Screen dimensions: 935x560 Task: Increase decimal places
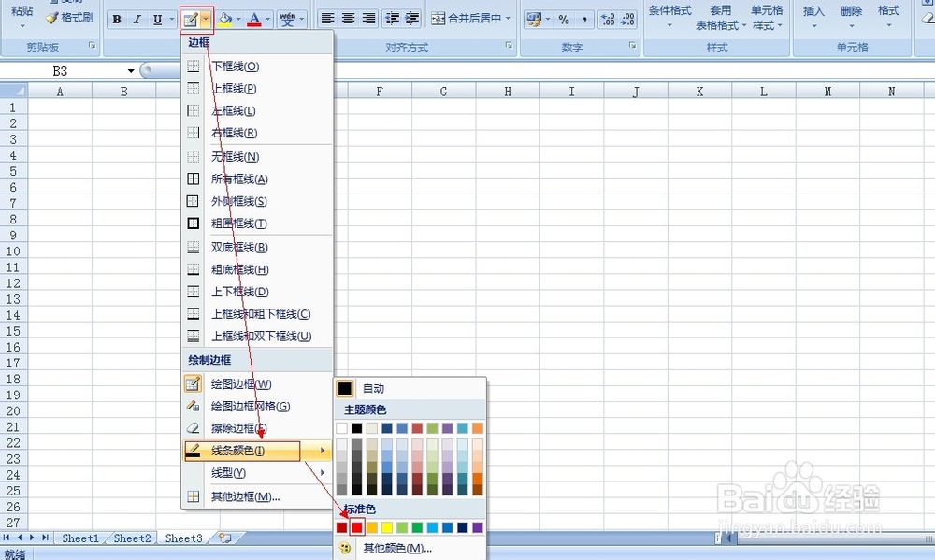coord(608,20)
